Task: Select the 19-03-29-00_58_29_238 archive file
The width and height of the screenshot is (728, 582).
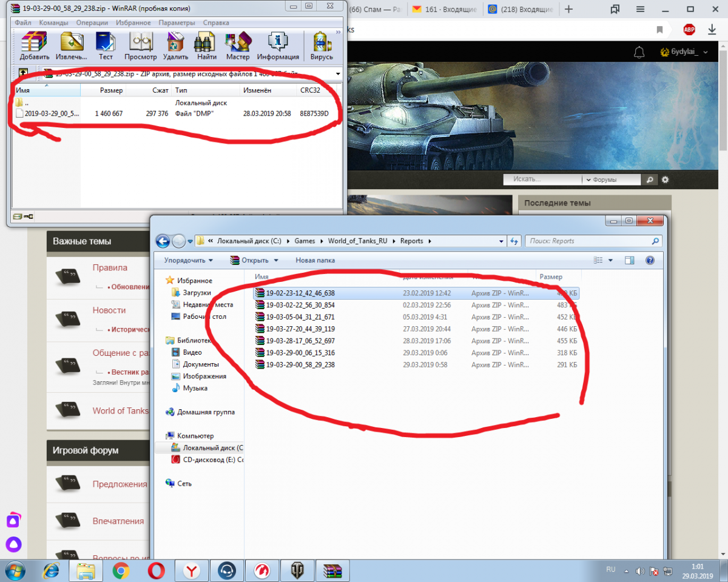Action: click(300, 365)
